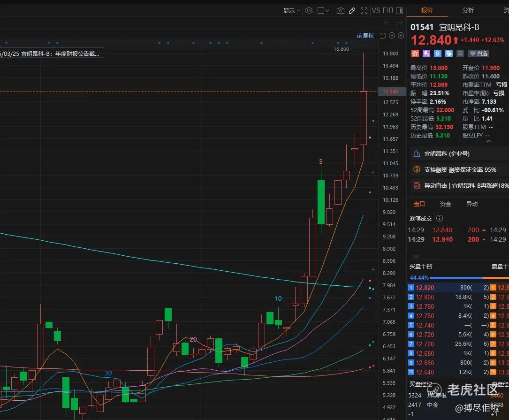Zoom out the chart with minus
Viewport: 509px width, 420px height.
tap(392, 35)
